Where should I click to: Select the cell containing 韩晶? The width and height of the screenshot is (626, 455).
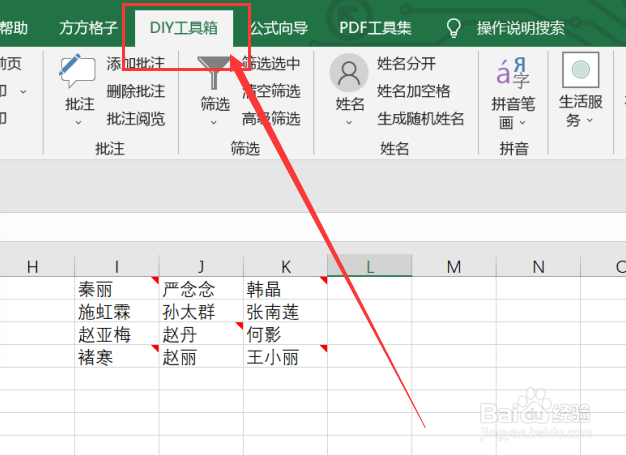click(285, 288)
